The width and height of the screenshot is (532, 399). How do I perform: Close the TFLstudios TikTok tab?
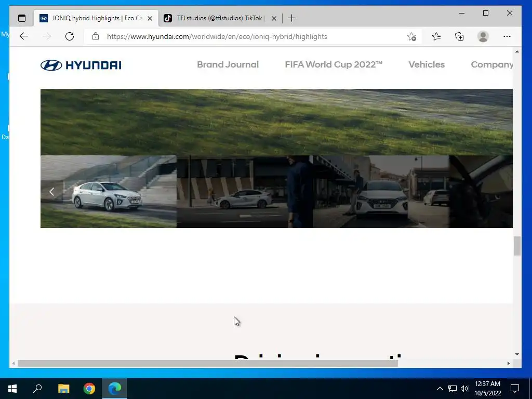pyautogui.click(x=274, y=18)
